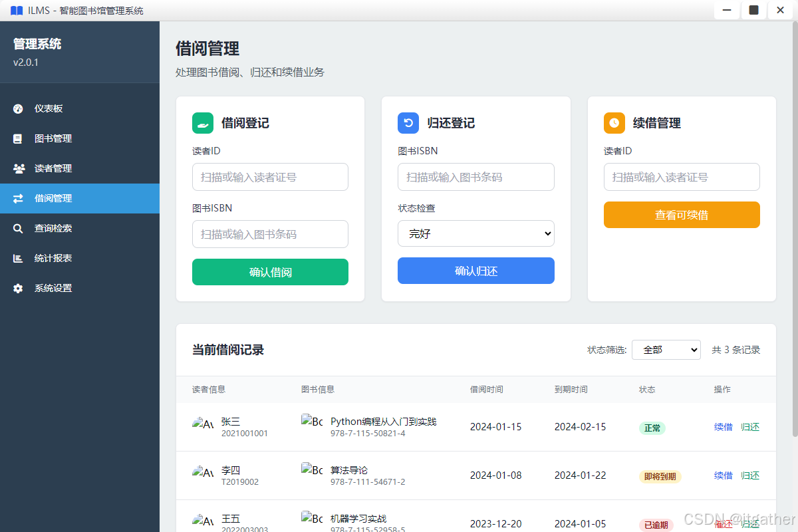Image resolution: width=798 pixels, height=532 pixels.
Task: Click the book cover thumbnail for Python编程从入门到实践
Action: pyautogui.click(x=311, y=421)
